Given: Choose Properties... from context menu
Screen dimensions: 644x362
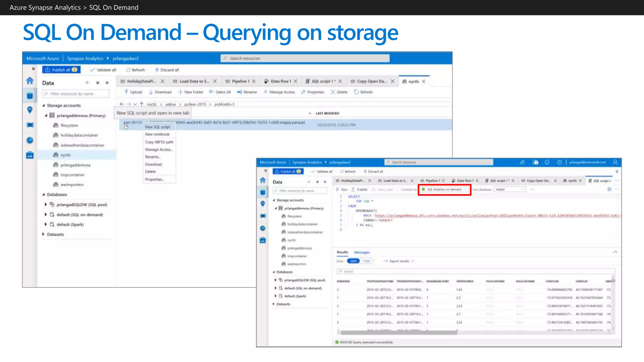Looking at the screenshot, I should [x=159, y=179].
